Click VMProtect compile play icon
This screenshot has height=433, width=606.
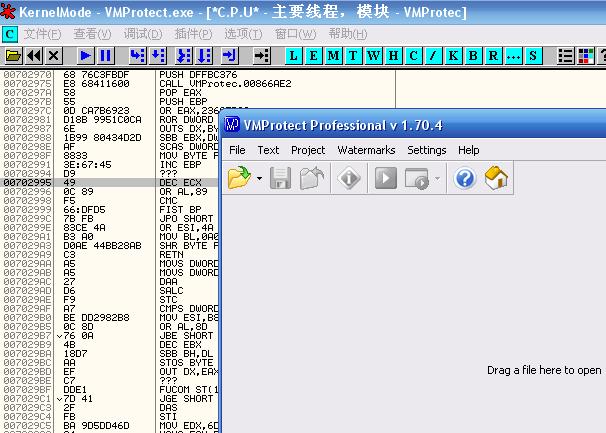pyautogui.click(x=385, y=178)
